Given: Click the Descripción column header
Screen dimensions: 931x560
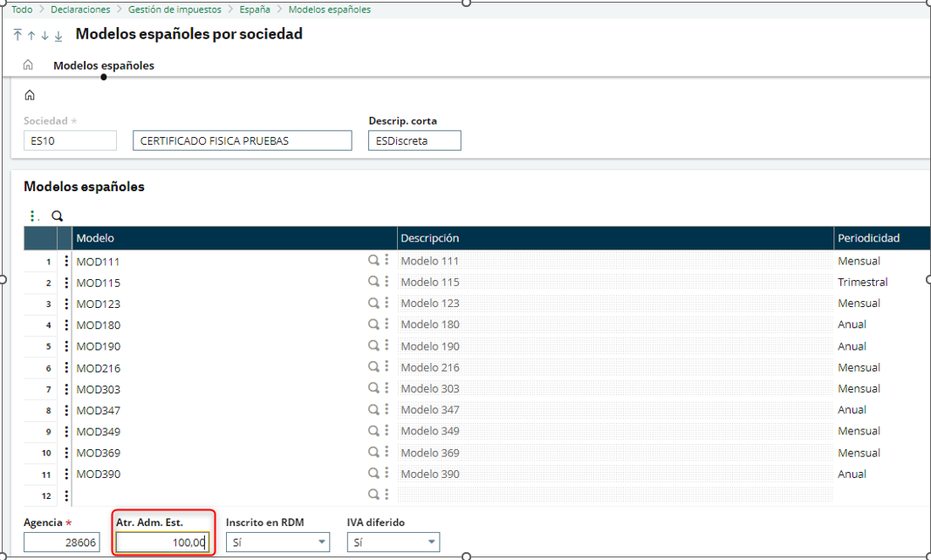Looking at the screenshot, I should click(x=615, y=238).
